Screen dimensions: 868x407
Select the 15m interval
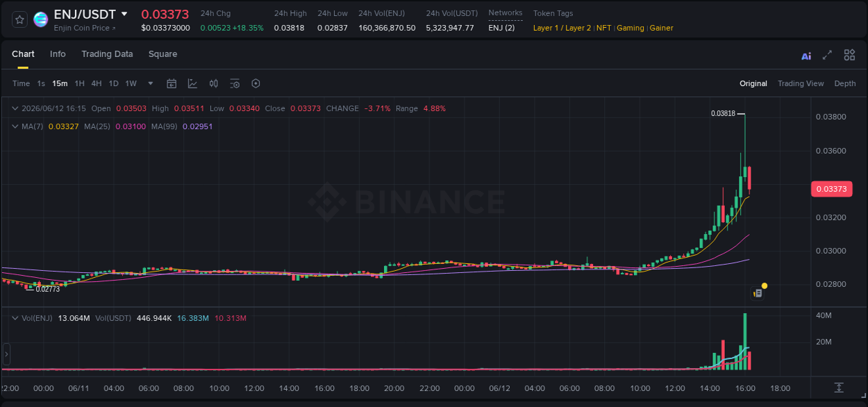click(60, 83)
